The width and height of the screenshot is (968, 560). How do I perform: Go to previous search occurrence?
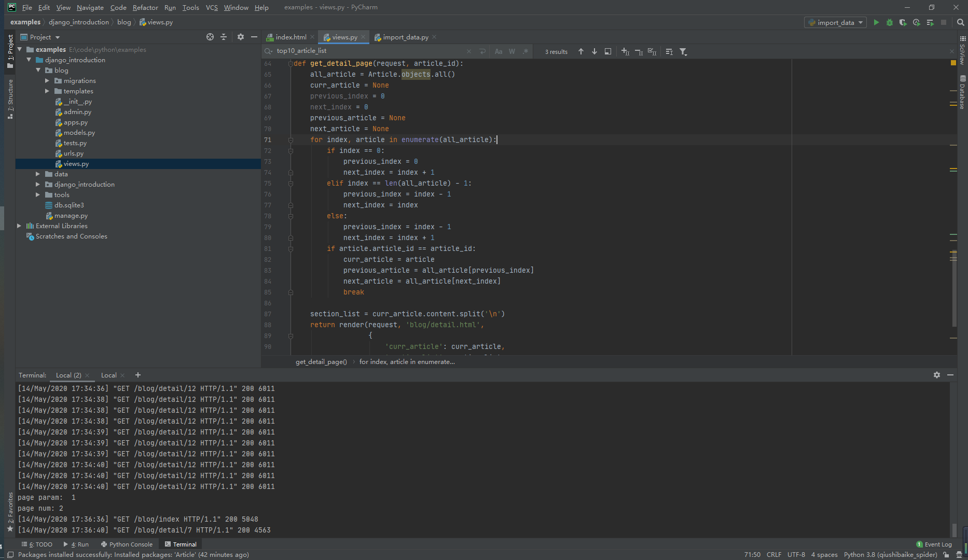point(581,51)
